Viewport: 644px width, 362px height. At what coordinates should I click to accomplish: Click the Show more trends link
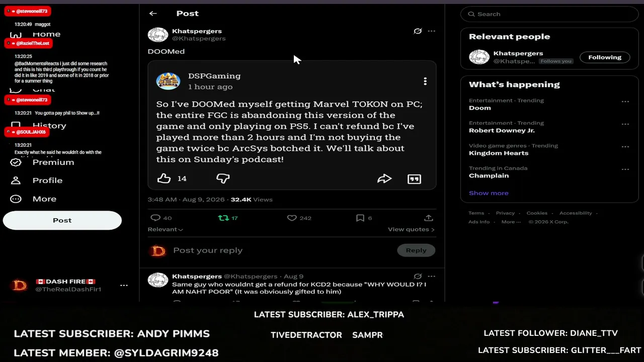point(489,193)
